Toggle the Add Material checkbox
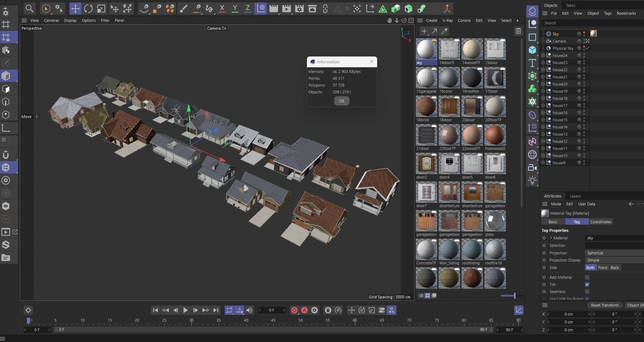The image size is (644, 342). click(587, 277)
